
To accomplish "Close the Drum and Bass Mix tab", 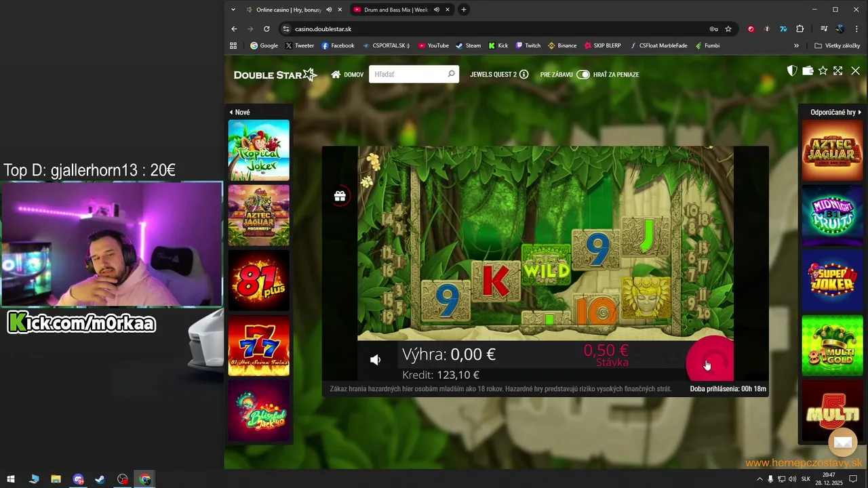I will click(x=448, y=9).
